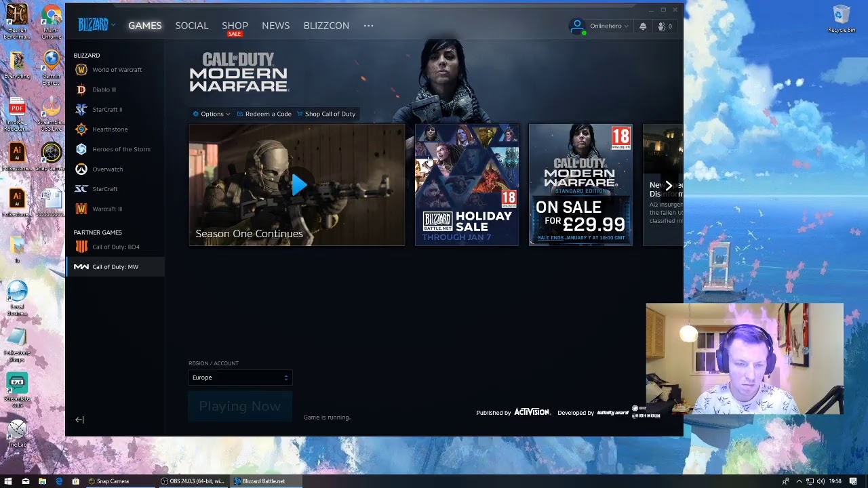Switch to OBS 24.0.3 in the taskbar
The width and height of the screenshot is (868, 488).
coord(193,481)
